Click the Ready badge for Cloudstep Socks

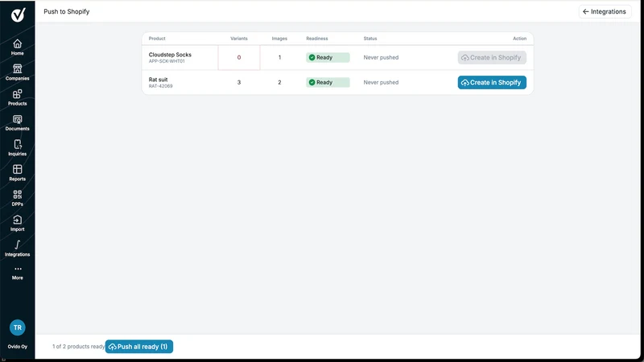point(328,57)
